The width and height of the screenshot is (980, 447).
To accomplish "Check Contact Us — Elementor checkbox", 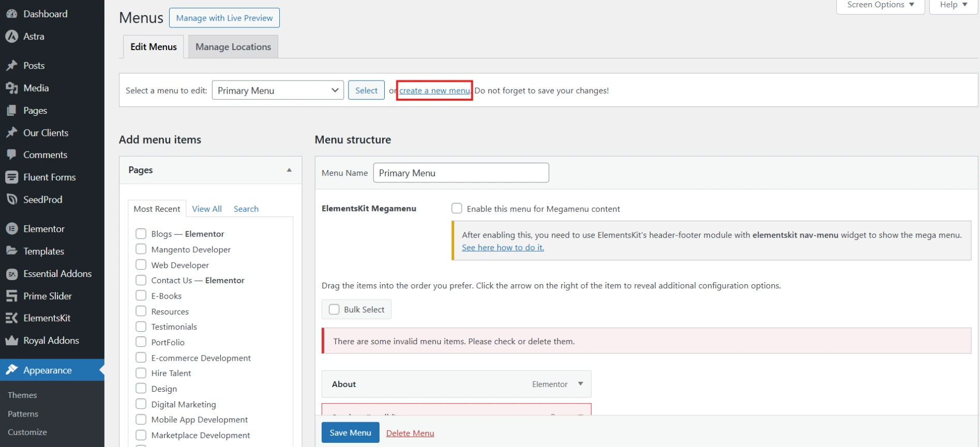I will (141, 280).
